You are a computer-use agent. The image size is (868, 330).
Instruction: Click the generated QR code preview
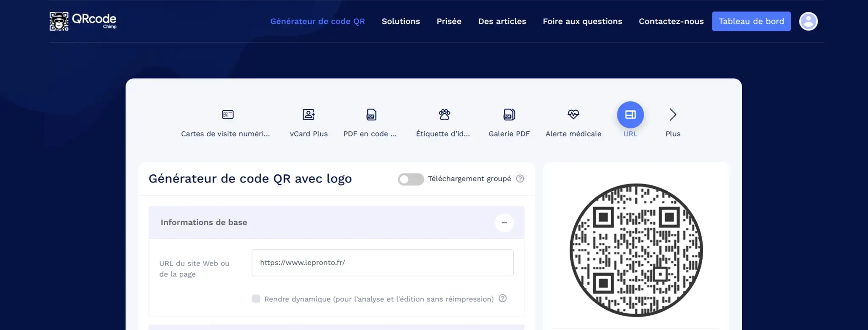pyautogui.click(x=636, y=250)
